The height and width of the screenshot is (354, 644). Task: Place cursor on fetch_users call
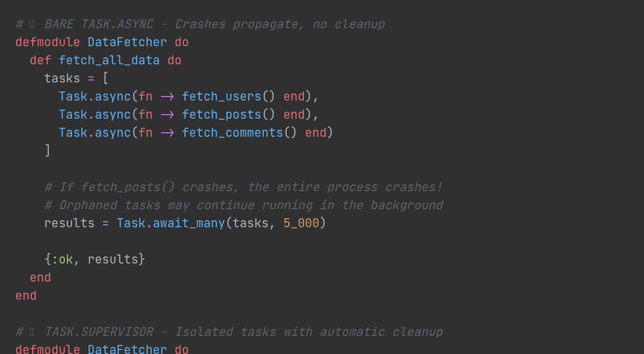point(221,97)
